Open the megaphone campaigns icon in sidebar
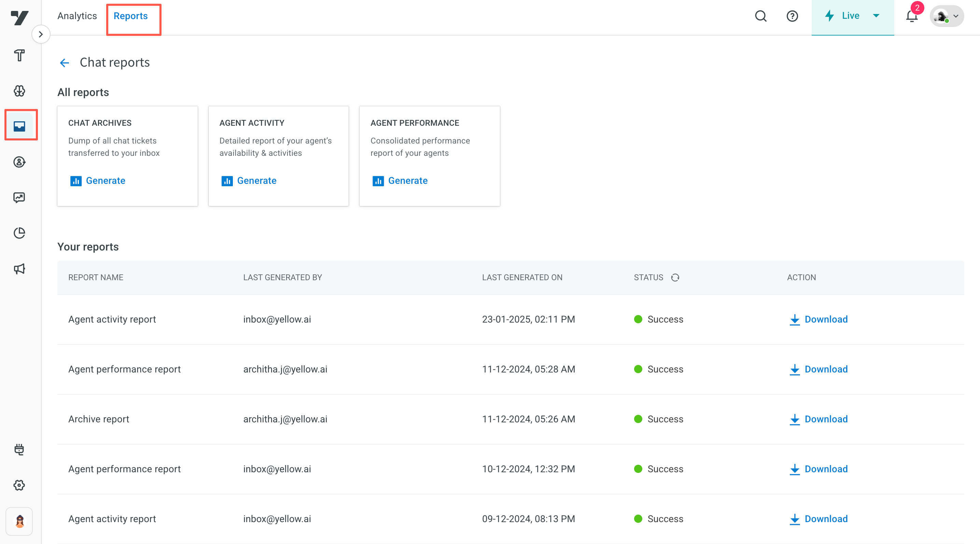Viewport: 980px width, 544px height. [x=19, y=269]
